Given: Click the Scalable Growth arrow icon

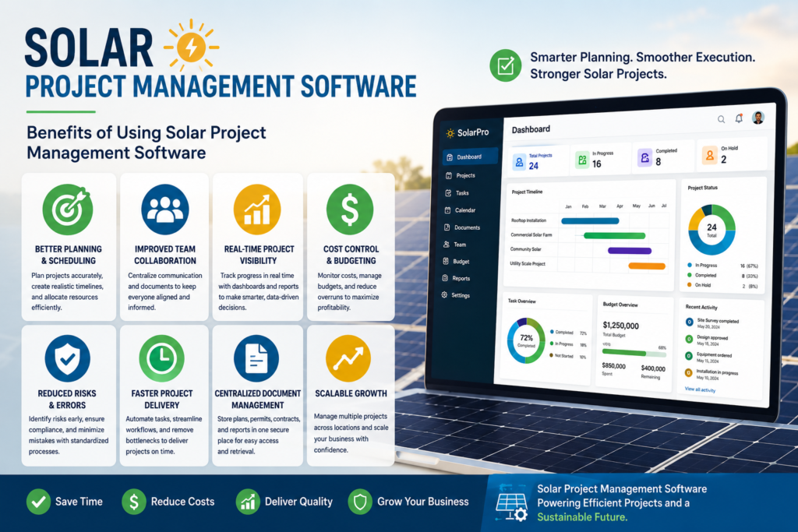Looking at the screenshot, I should click(x=348, y=358).
